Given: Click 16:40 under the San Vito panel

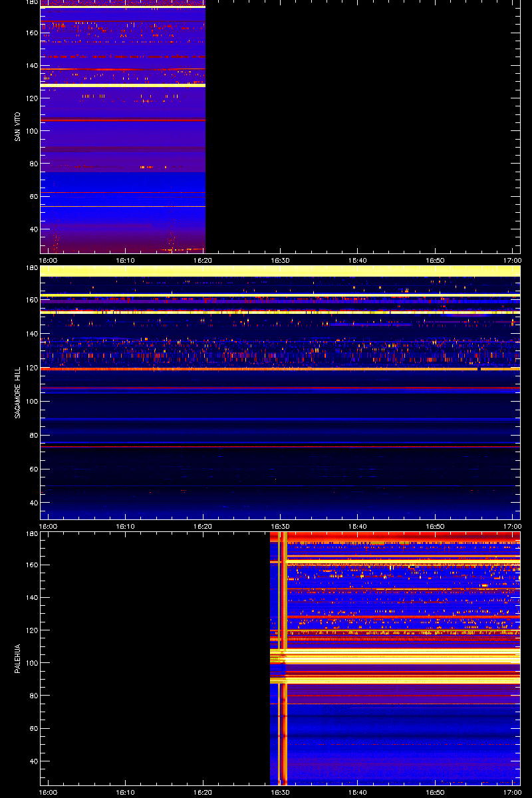Looking at the screenshot, I should click(x=358, y=260).
